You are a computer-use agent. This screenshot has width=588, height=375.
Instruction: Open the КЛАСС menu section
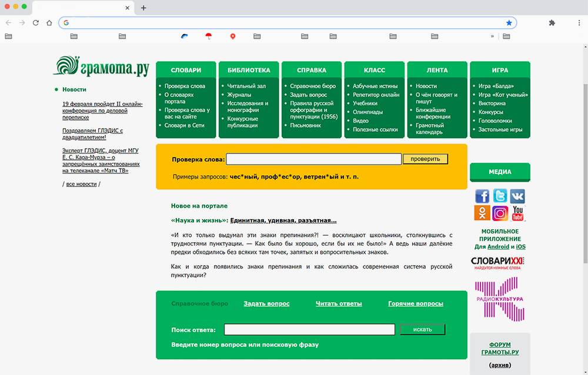(x=374, y=70)
